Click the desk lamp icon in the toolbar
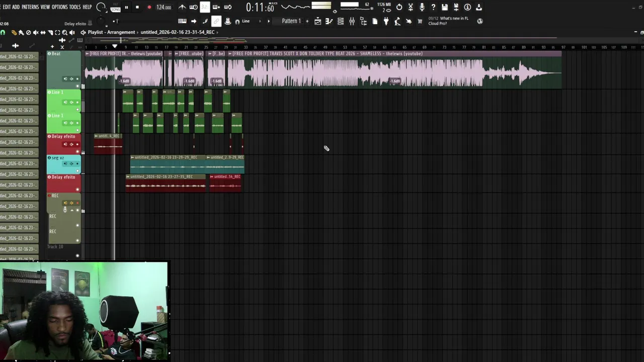The width and height of the screenshot is (644, 362). pos(397,21)
